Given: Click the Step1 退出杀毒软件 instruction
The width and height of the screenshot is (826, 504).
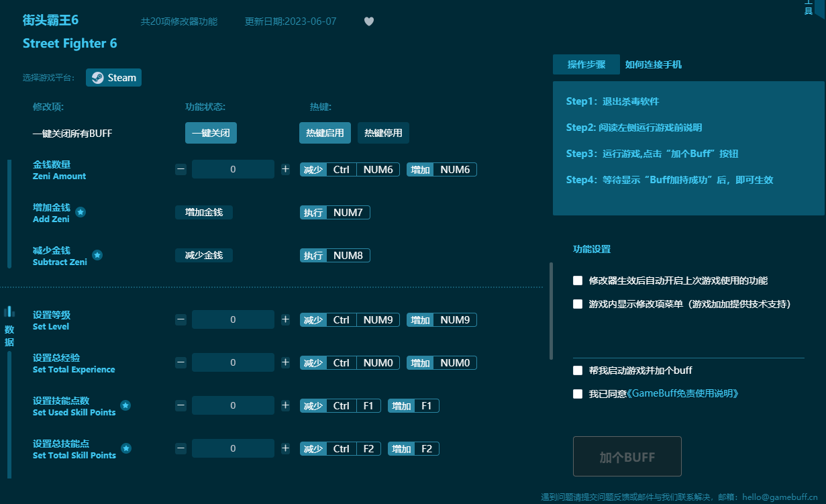Looking at the screenshot, I should (x=613, y=101).
